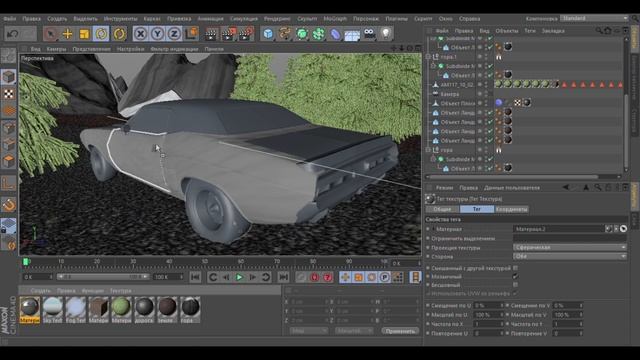Click the Undo arrow icon
The width and height of the screenshot is (640, 360).
[x=13, y=33]
